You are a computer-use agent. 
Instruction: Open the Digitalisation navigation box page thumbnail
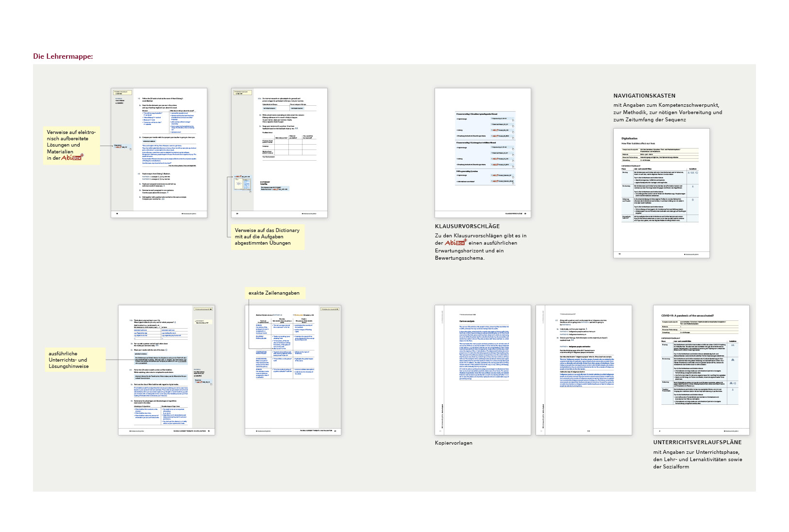click(x=661, y=193)
